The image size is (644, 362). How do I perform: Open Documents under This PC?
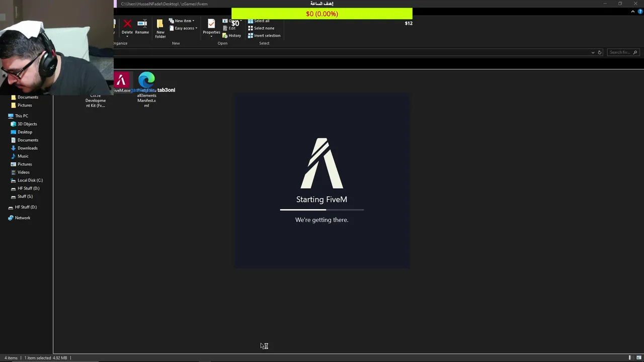25,140
